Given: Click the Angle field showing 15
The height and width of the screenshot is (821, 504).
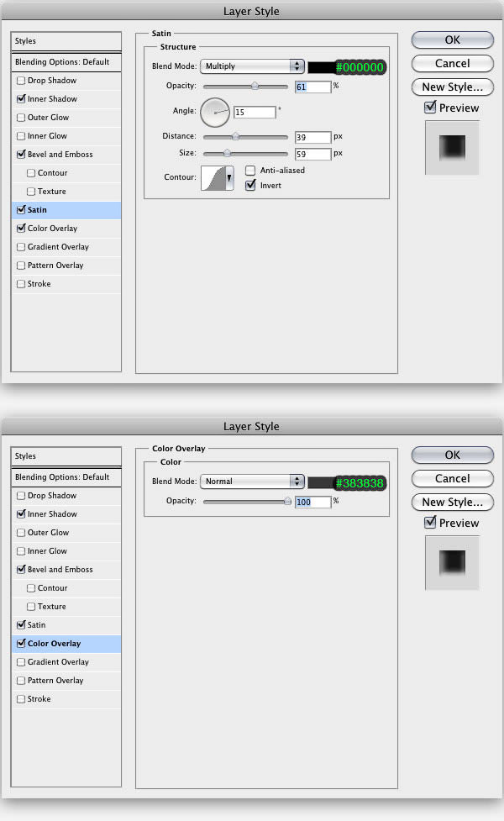Looking at the screenshot, I should point(255,112).
